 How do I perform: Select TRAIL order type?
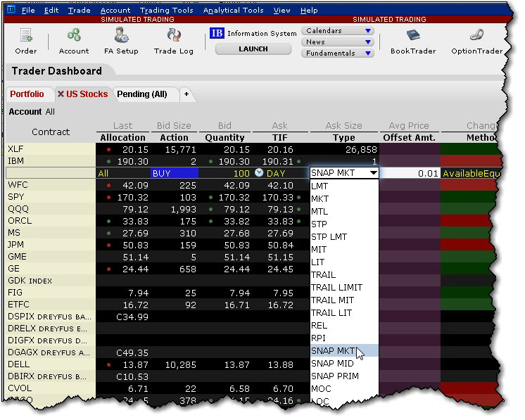point(344,275)
